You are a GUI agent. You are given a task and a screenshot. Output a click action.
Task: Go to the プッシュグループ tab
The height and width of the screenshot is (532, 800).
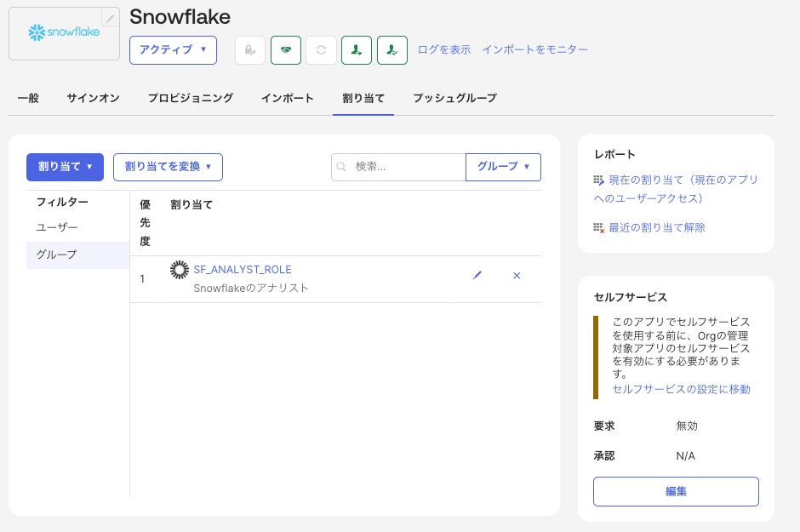click(x=454, y=99)
